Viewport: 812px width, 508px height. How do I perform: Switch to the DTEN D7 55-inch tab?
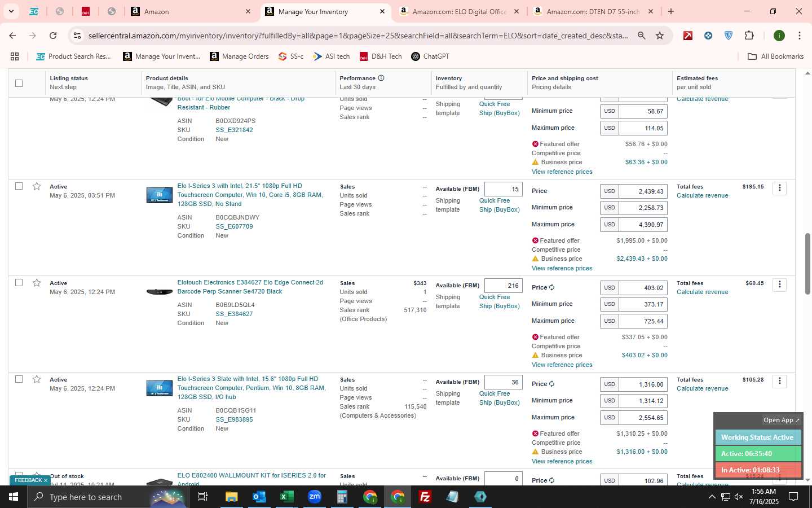[x=592, y=11]
